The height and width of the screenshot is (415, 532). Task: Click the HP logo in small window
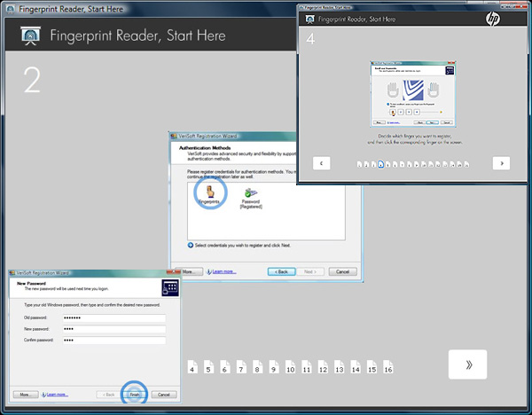[493, 19]
